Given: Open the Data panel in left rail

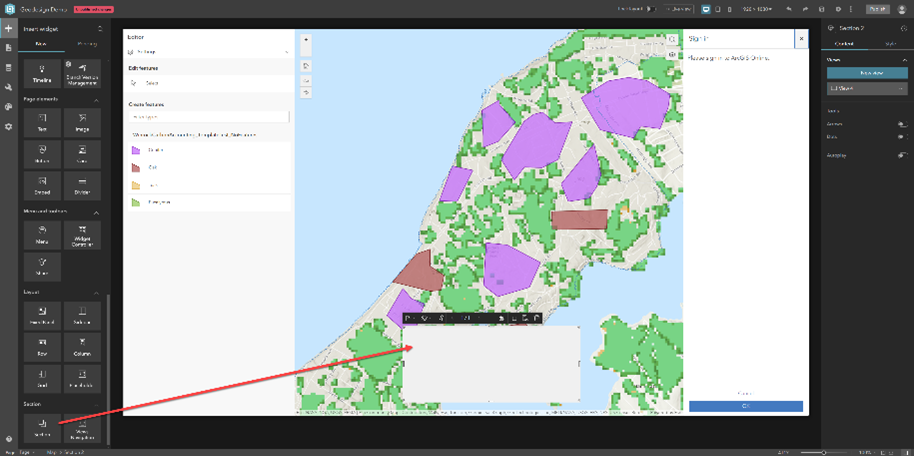Looking at the screenshot, I should [8, 68].
